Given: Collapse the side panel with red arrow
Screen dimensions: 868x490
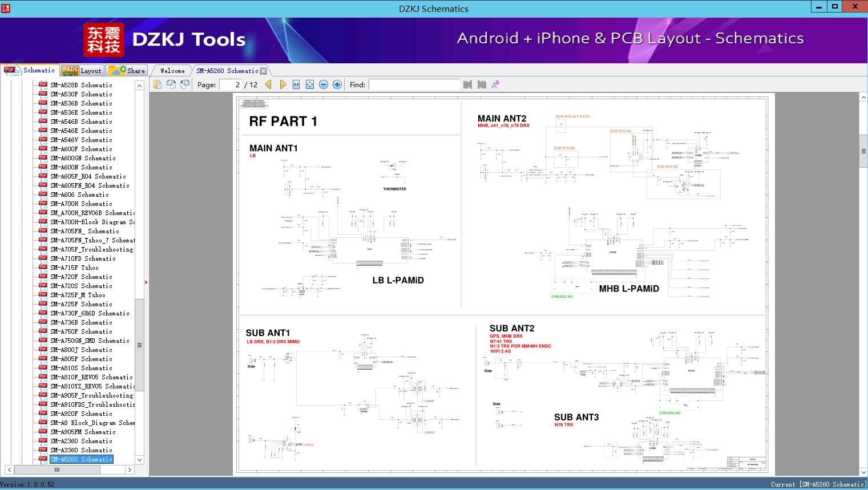Looking at the screenshot, I should coord(146,282).
